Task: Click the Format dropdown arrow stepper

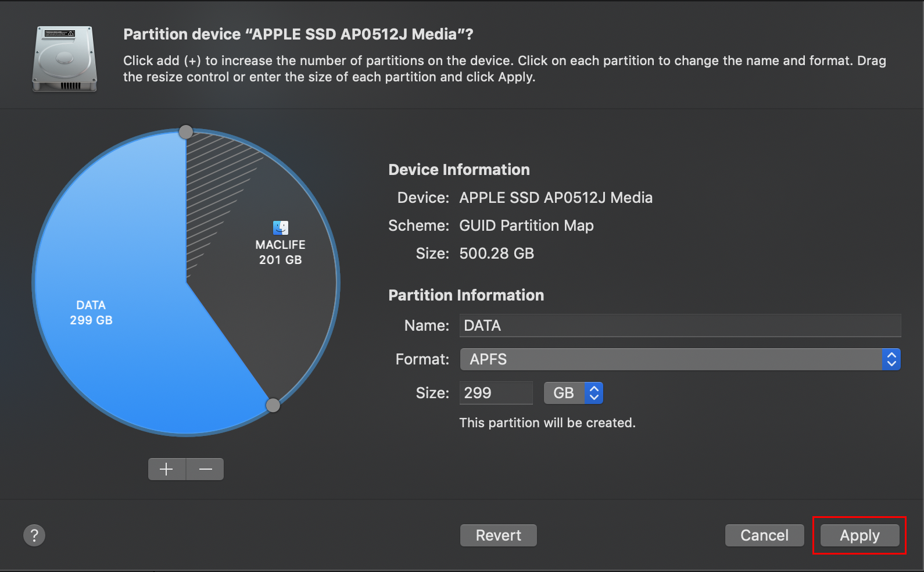Action: pyautogui.click(x=891, y=359)
